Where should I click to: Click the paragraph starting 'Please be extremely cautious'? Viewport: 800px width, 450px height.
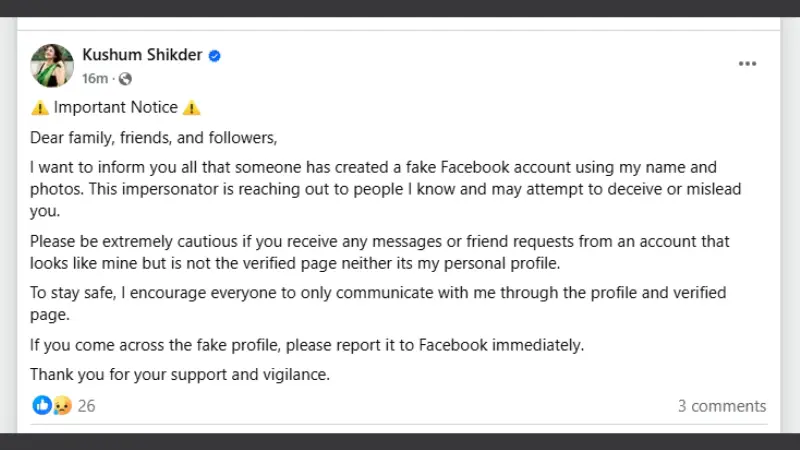click(x=380, y=252)
